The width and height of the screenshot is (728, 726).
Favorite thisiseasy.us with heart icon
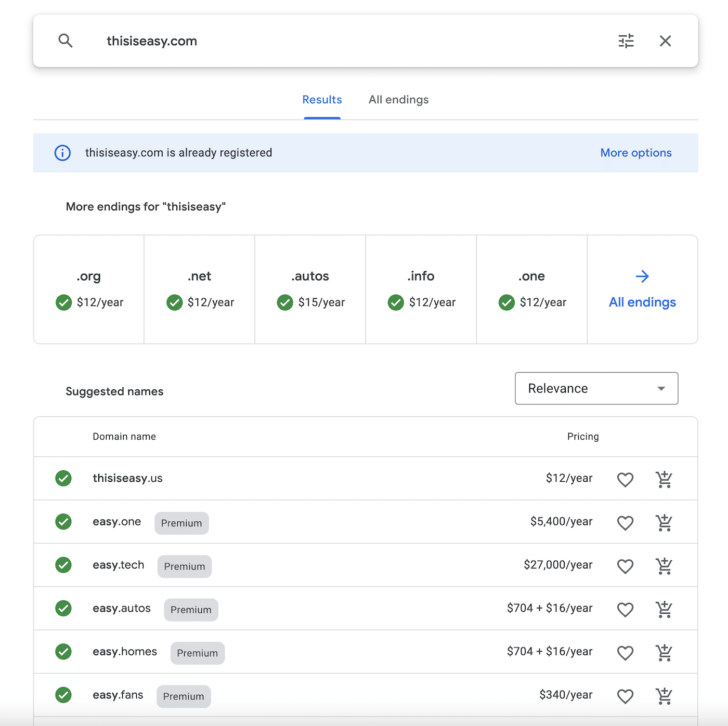pyautogui.click(x=625, y=479)
